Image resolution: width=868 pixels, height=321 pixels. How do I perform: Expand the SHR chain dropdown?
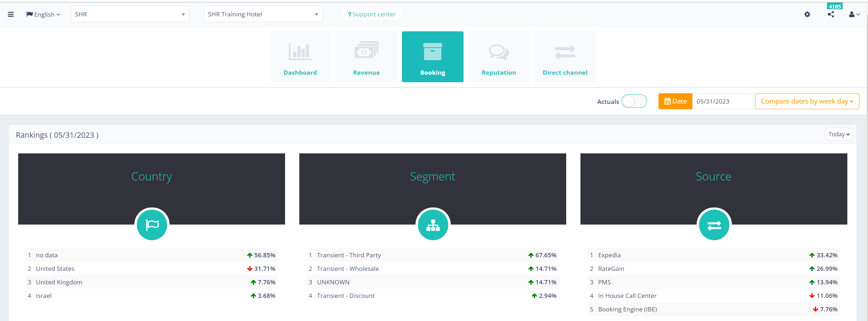130,14
